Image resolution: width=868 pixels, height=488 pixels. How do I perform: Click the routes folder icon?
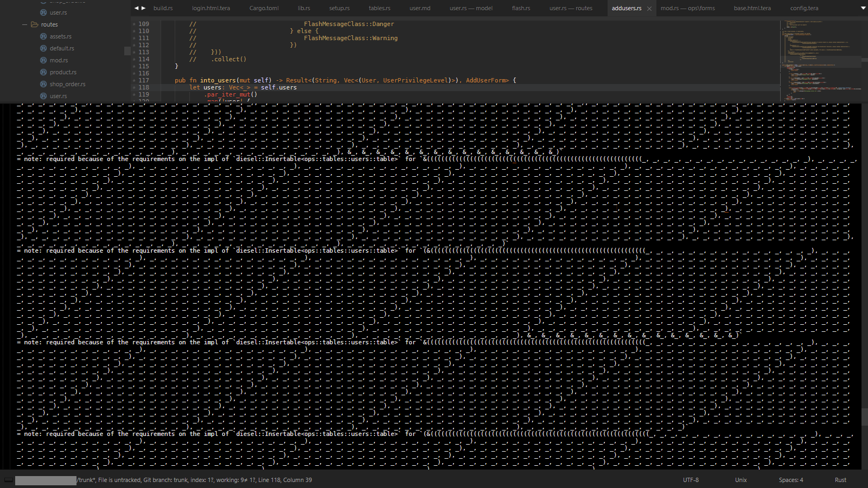click(35, 24)
